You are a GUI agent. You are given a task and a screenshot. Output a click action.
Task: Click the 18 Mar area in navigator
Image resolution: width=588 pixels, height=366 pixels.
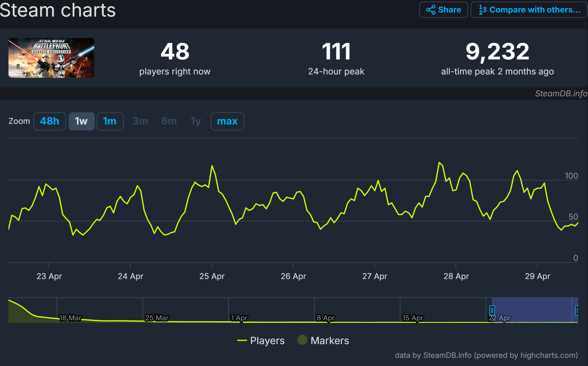click(70, 318)
